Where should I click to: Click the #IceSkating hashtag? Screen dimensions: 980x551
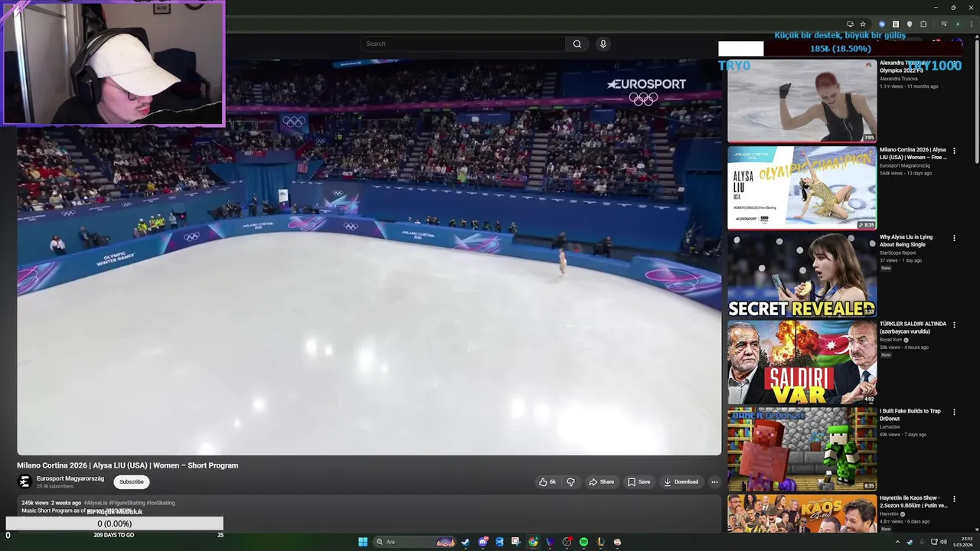coord(161,503)
